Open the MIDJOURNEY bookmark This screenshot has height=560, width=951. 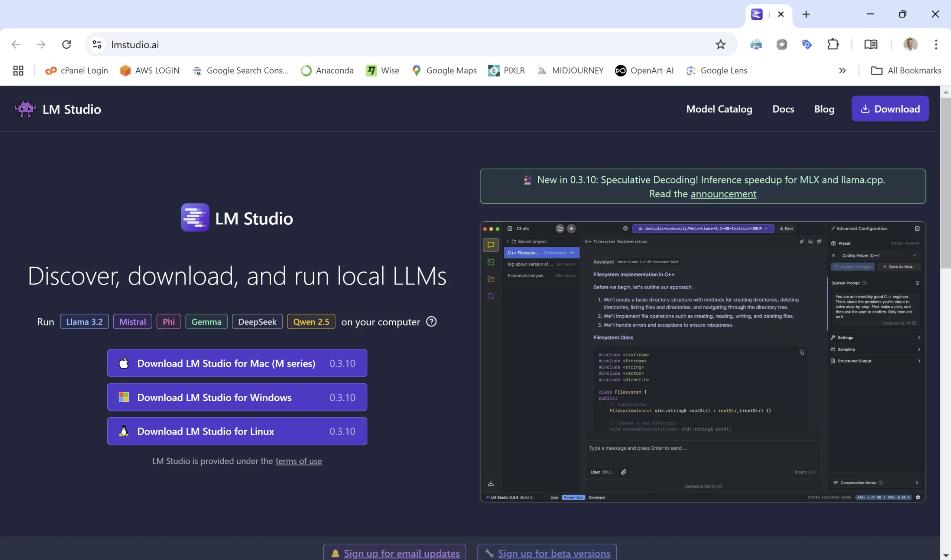tap(570, 71)
